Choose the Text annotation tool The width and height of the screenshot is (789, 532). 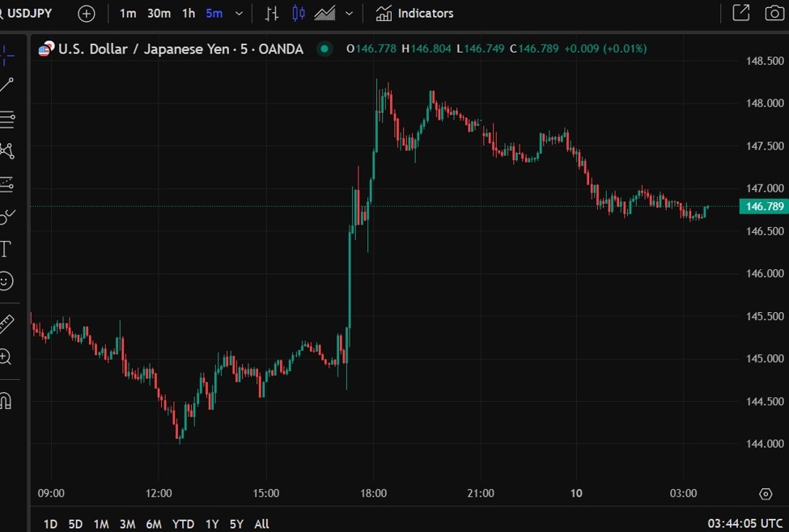click(6, 248)
